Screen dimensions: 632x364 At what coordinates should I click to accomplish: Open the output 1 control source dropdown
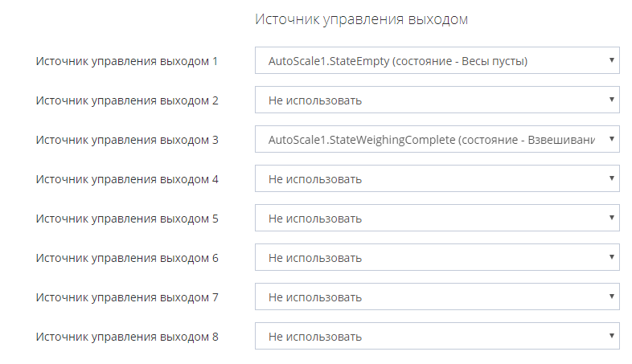click(x=437, y=61)
